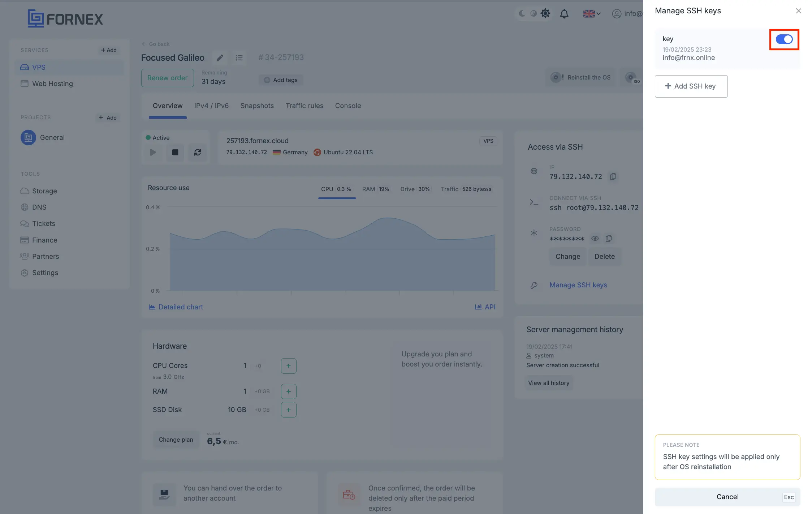The width and height of the screenshot is (812, 514).
Task: Increase SSD Disk with plus button
Action: tap(289, 410)
